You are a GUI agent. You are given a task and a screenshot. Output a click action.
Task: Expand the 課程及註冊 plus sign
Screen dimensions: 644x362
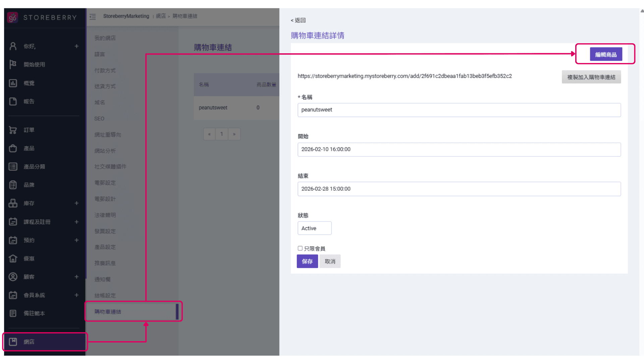[x=76, y=222]
